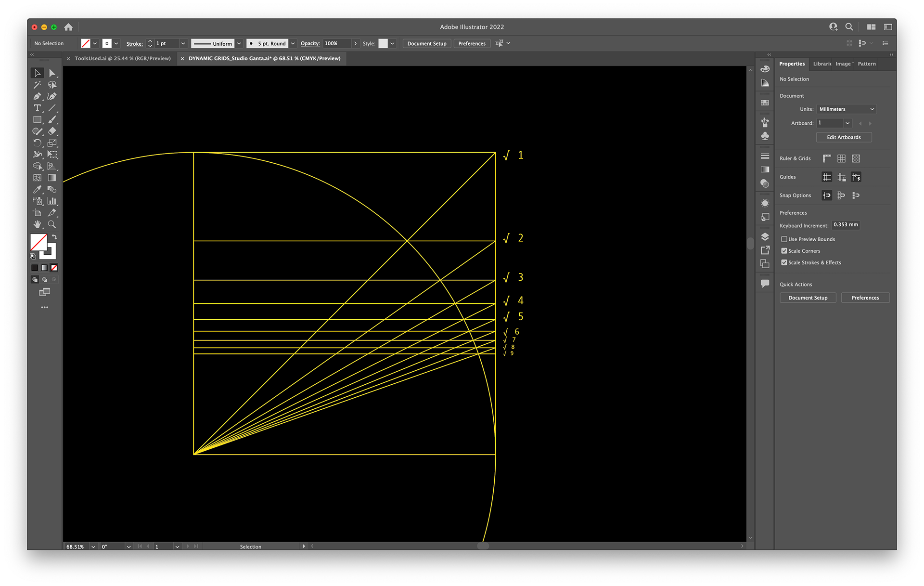Viewport: 924px width, 586px height.
Task: Open the Pattern panel tab
Action: (x=866, y=64)
